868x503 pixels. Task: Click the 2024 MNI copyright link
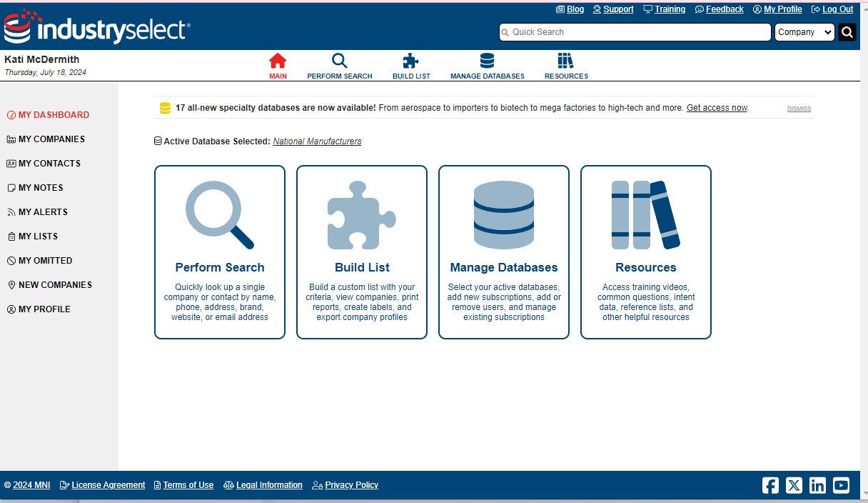(31, 485)
